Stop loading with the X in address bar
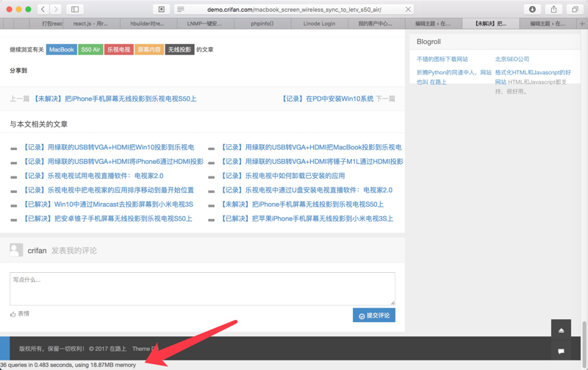The width and height of the screenshot is (588, 370). 408,10
